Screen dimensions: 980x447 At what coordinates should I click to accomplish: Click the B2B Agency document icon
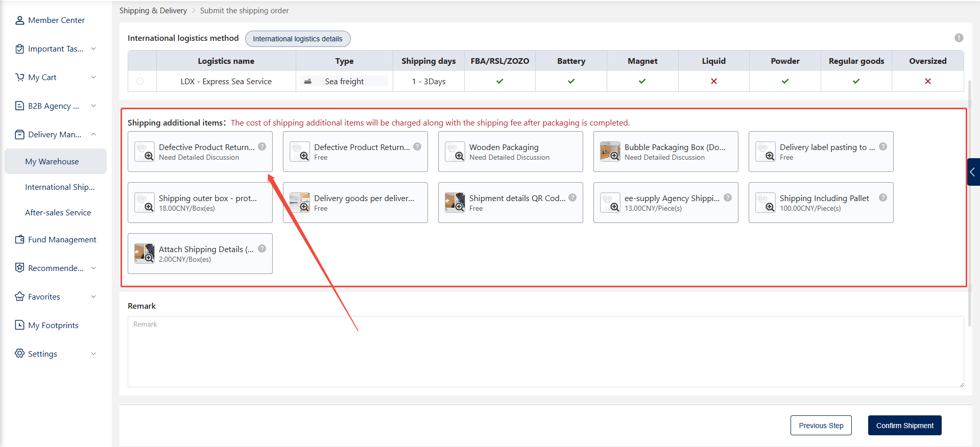click(x=20, y=106)
